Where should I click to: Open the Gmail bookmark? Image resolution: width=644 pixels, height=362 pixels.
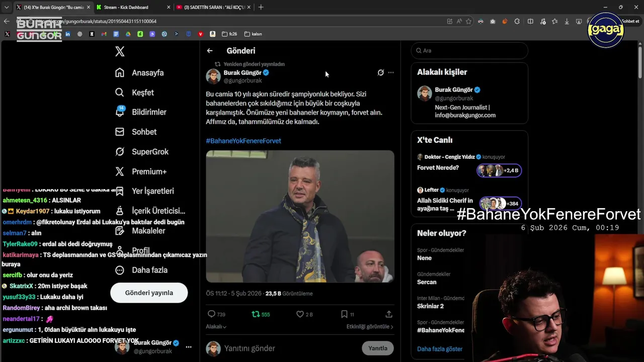point(104,34)
